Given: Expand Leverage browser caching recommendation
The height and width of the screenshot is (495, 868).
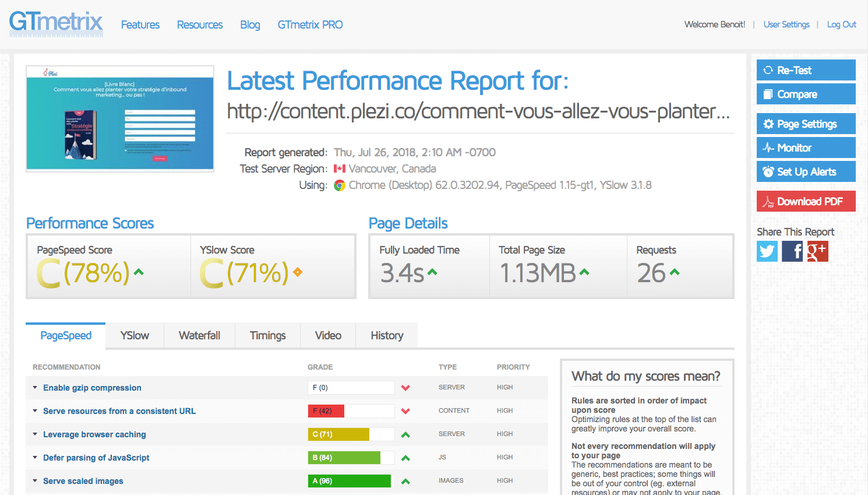Looking at the screenshot, I should [x=94, y=434].
